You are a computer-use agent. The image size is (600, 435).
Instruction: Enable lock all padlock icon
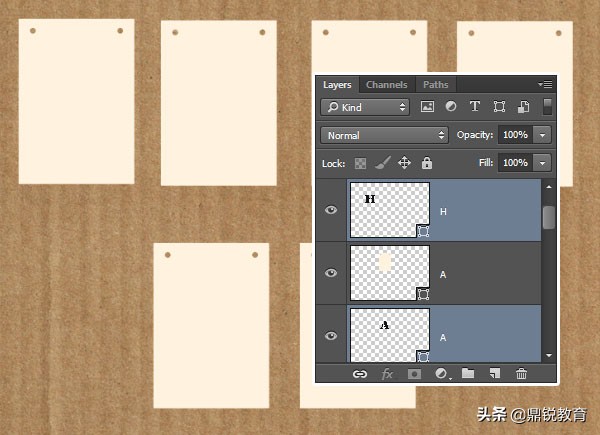[x=427, y=163]
